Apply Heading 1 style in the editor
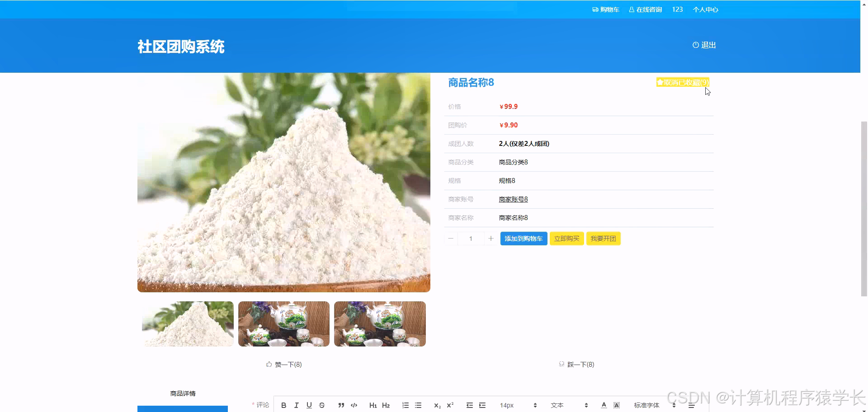The height and width of the screenshot is (412, 868). (x=373, y=405)
